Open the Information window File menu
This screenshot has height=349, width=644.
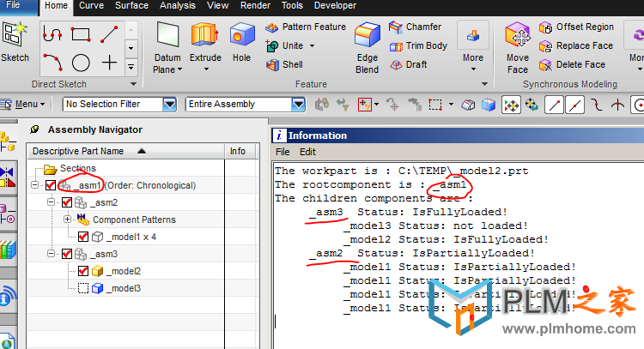(283, 152)
